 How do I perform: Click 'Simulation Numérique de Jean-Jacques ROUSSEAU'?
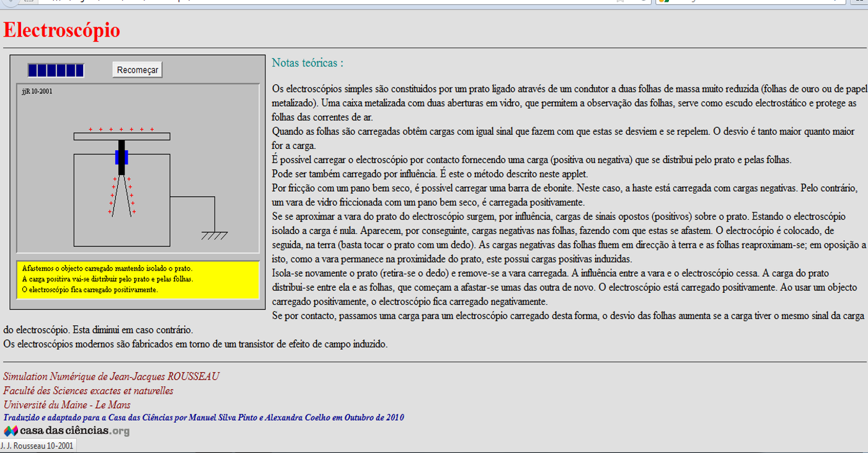111,377
